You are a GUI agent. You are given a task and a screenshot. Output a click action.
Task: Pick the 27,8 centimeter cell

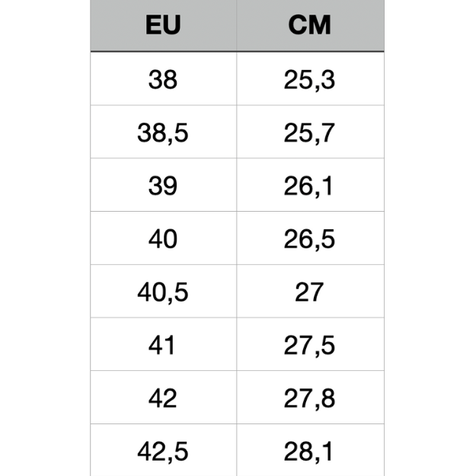[x=310, y=398]
